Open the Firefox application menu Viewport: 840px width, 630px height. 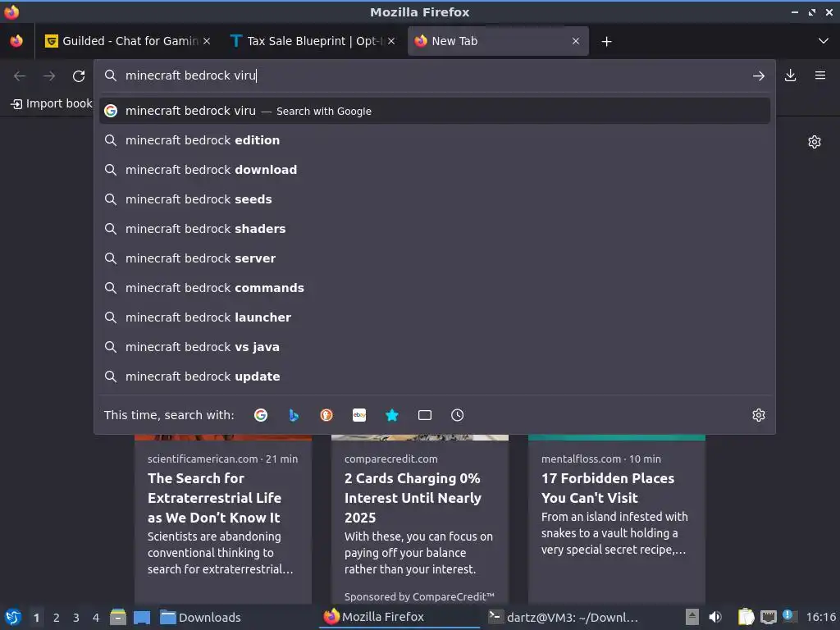click(820, 75)
